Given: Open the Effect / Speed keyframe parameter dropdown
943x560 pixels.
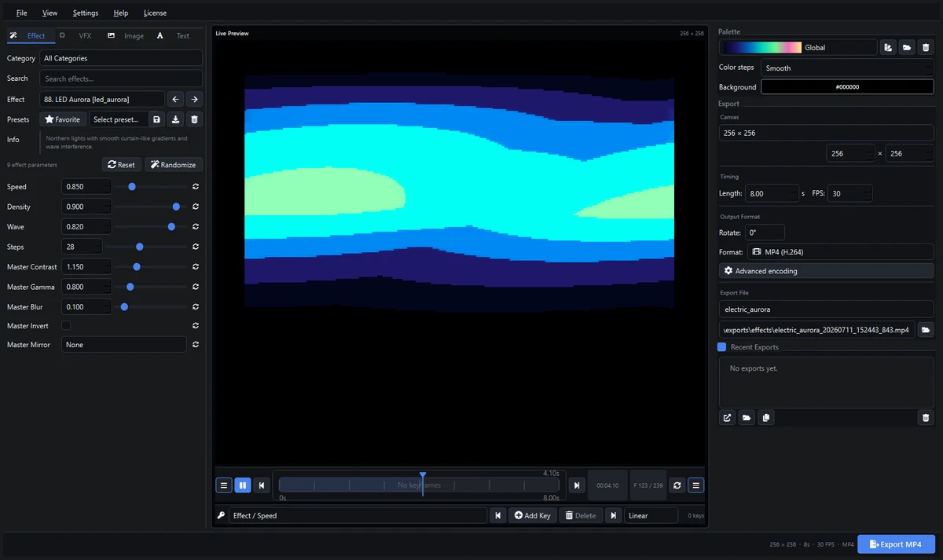Looking at the screenshot, I should point(358,515).
